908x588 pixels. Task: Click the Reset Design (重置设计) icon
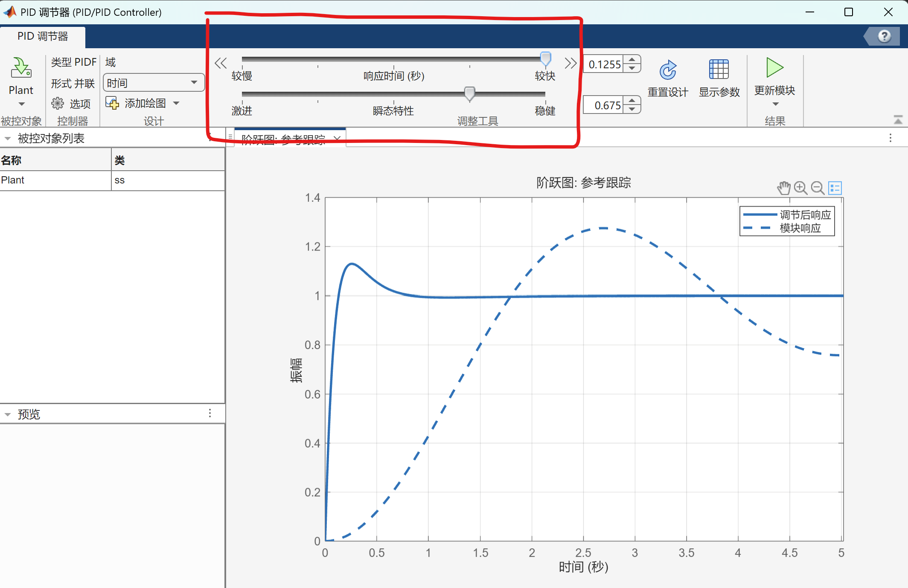click(x=668, y=70)
